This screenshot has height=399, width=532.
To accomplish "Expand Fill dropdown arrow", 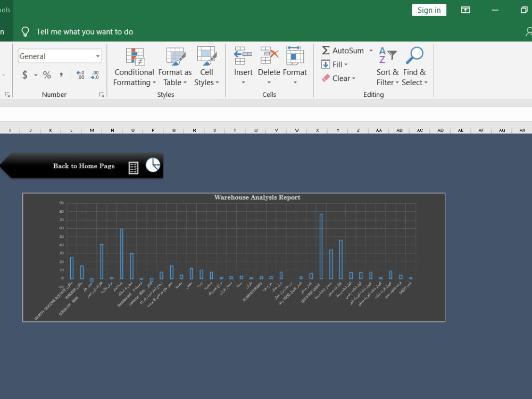I will pyautogui.click(x=346, y=64).
